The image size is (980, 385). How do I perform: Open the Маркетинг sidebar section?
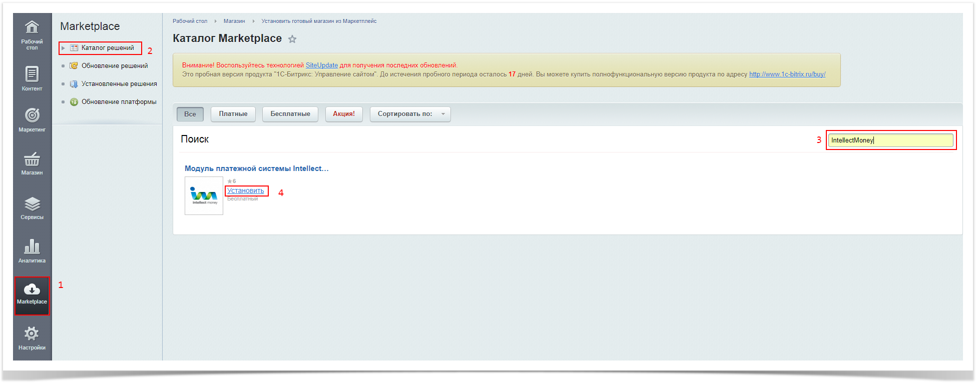[x=32, y=119]
